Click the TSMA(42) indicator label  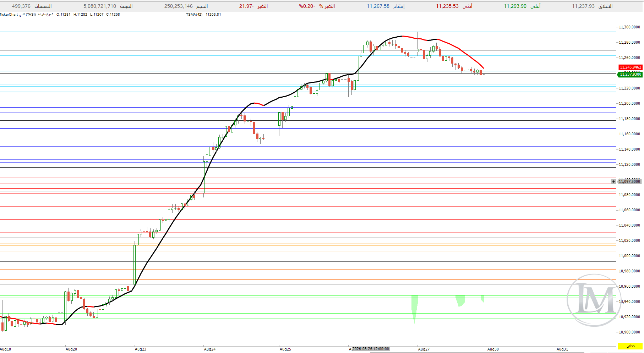(x=194, y=15)
